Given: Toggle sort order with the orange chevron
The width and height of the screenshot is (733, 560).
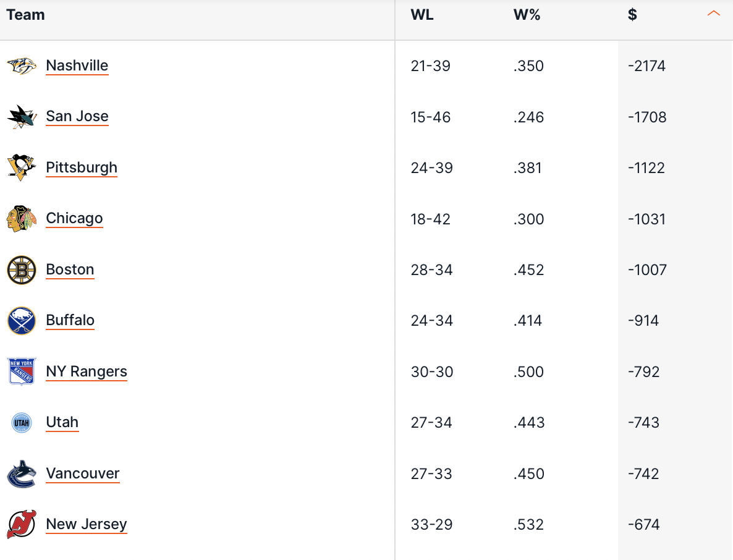Looking at the screenshot, I should tap(713, 14).
